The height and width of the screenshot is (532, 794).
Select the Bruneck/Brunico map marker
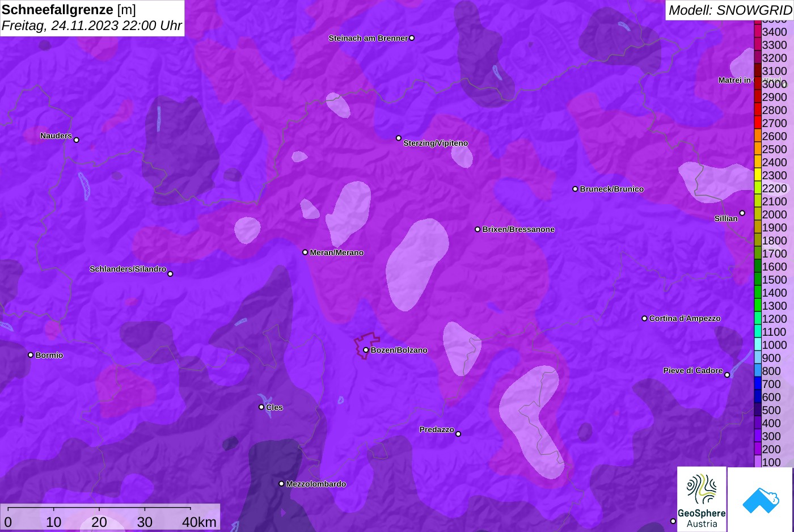[x=575, y=189]
